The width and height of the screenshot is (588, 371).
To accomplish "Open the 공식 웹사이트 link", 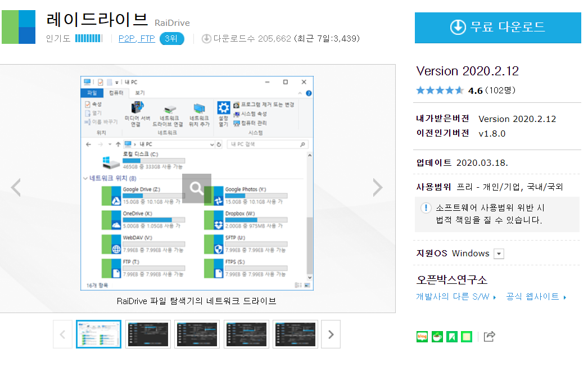I will (536, 297).
